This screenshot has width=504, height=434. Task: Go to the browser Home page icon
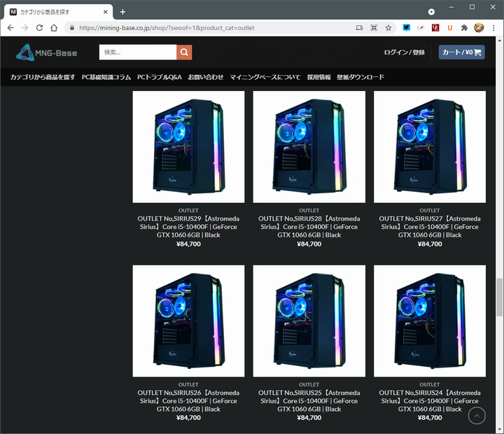[x=54, y=28]
